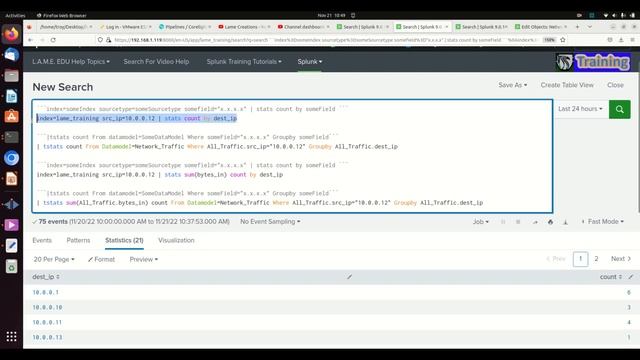The image size is (640, 360).
Task: Stop the search job
Action: tap(518, 222)
